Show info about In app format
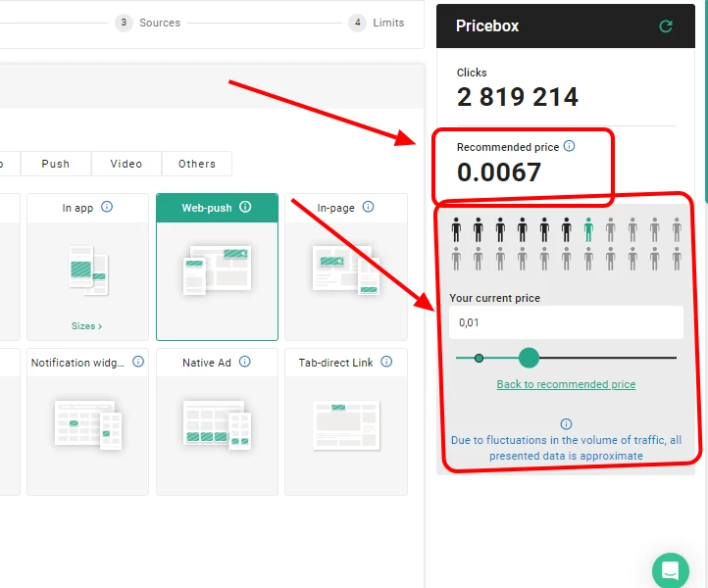This screenshot has width=708, height=588. [107, 207]
